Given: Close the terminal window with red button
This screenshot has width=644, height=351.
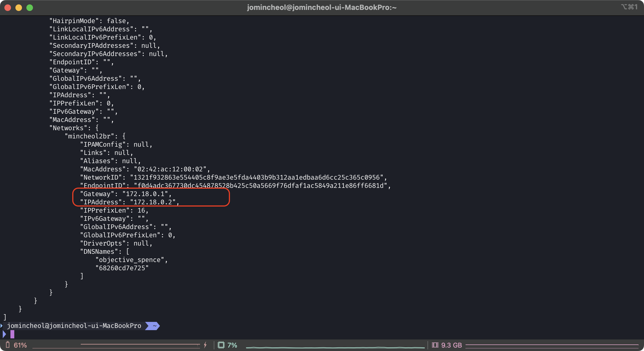Looking at the screenshot, I should [x=8, y=8].
